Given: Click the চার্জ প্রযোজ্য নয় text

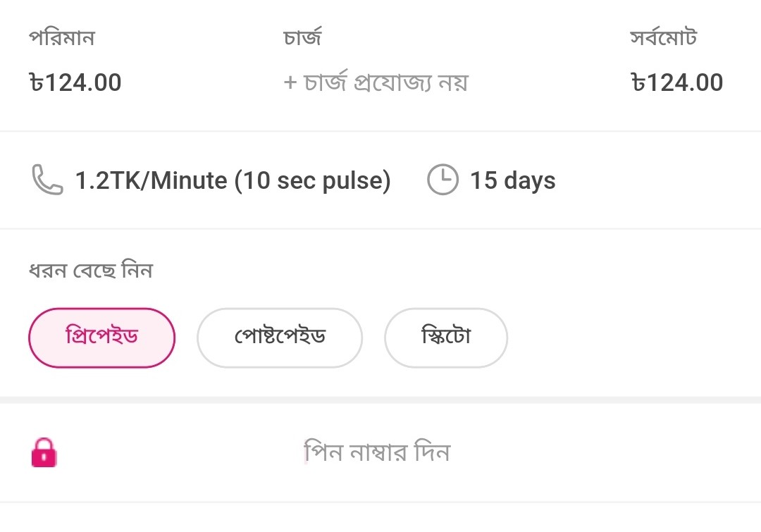Looking at the screenshot, I should click(x=386, y=82).
